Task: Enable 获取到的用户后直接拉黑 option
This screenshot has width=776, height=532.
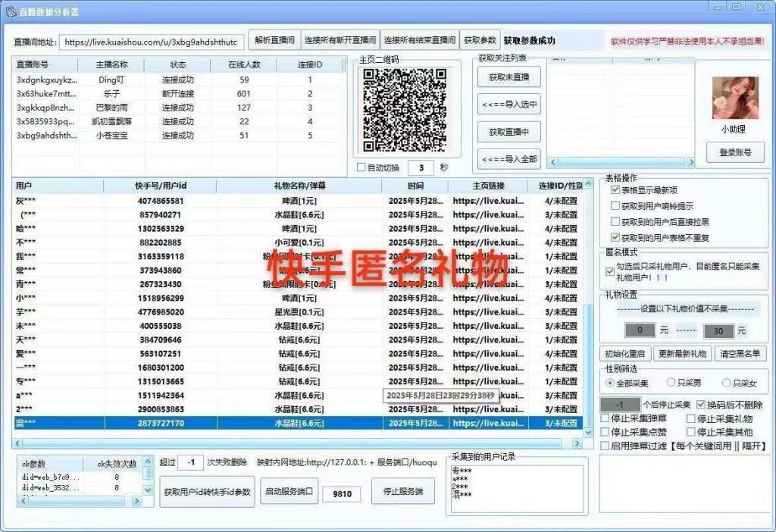Action: [615, 222]
